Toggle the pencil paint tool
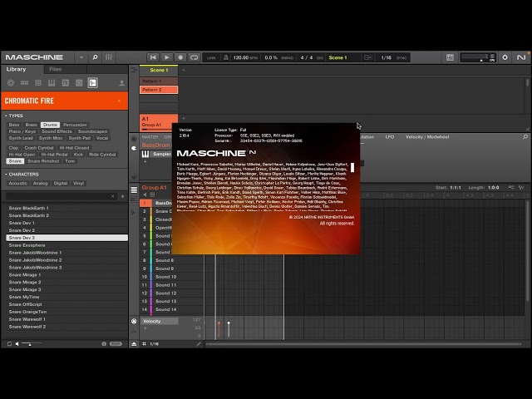 pyautogui.click(x=199, y=344)
